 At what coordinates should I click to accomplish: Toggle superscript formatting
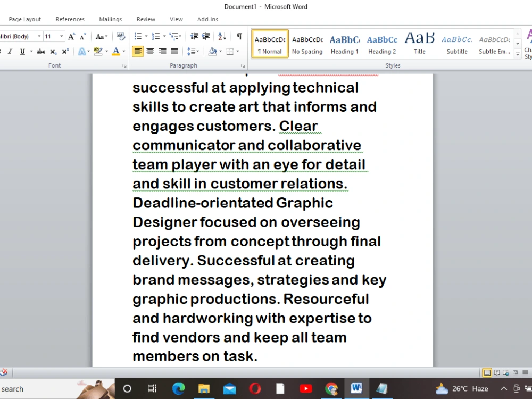pyautogui.click(x=65, y=51)
